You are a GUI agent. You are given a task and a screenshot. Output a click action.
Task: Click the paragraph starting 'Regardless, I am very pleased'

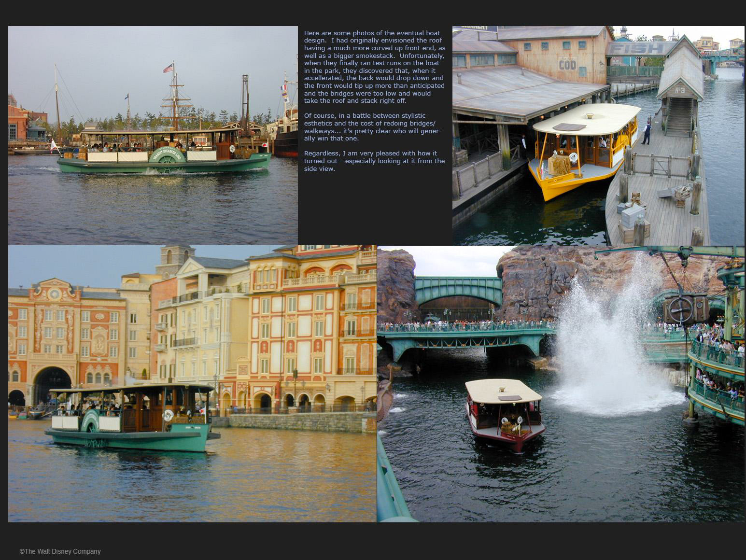point(375,161)
